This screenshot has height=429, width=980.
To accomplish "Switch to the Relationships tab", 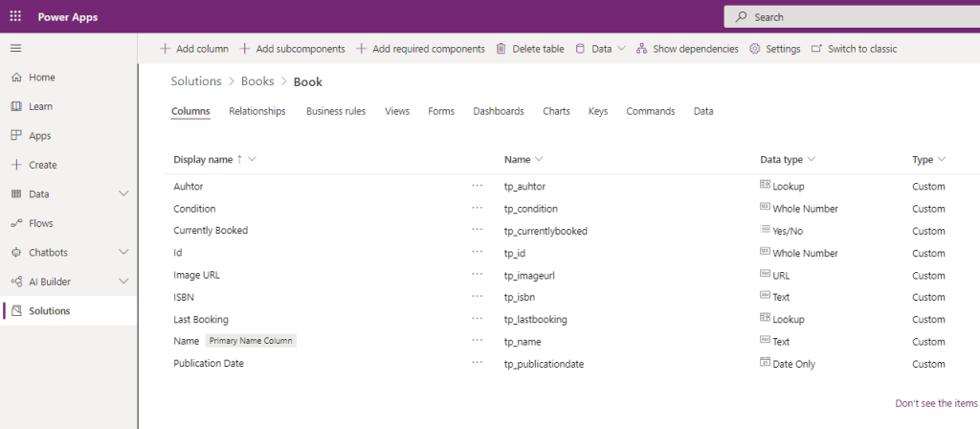I will [256, 111].
